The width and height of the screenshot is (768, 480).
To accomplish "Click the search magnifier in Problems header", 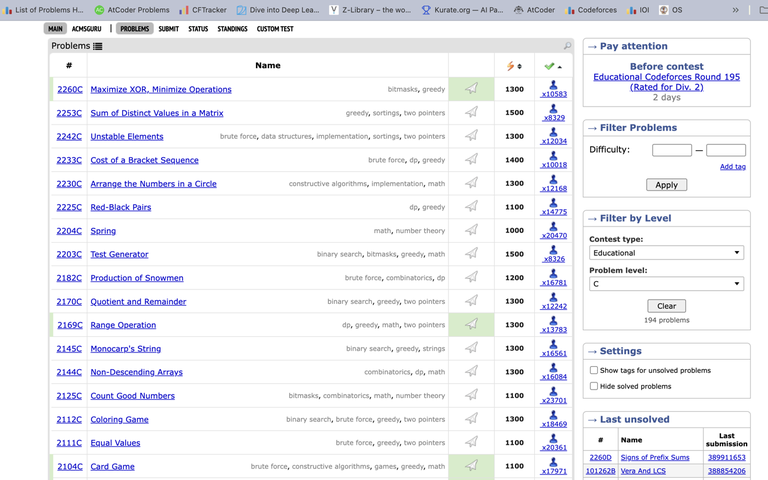I will pyautogui.click(x=567, y=46).
